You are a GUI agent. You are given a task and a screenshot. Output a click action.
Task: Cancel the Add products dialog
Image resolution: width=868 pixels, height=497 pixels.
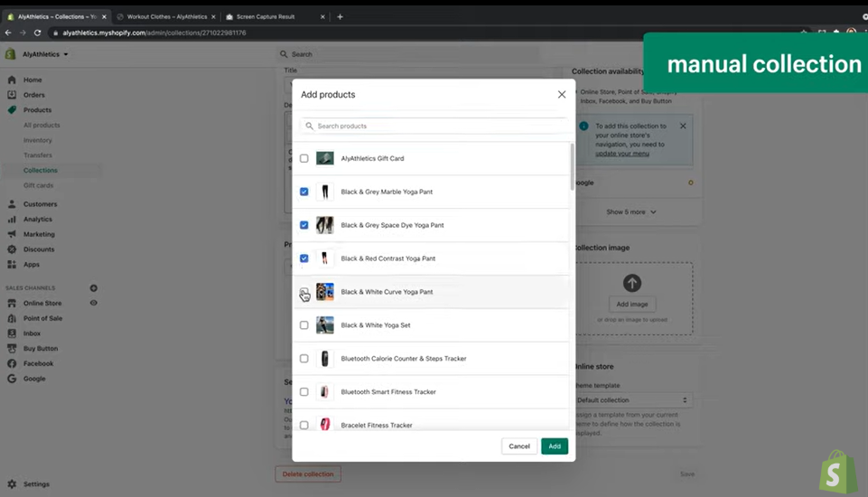click(519, 446)
